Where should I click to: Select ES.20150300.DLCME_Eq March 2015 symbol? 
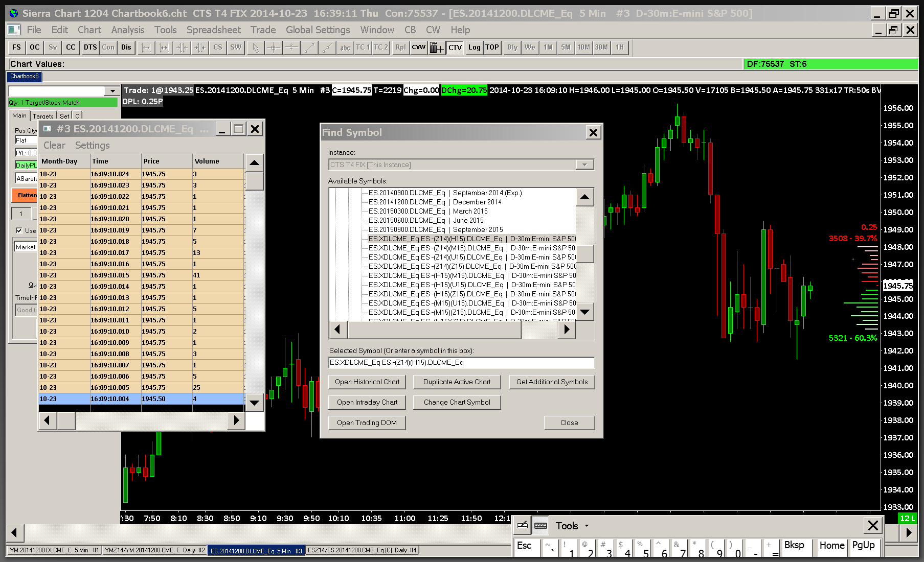(428, 211)
